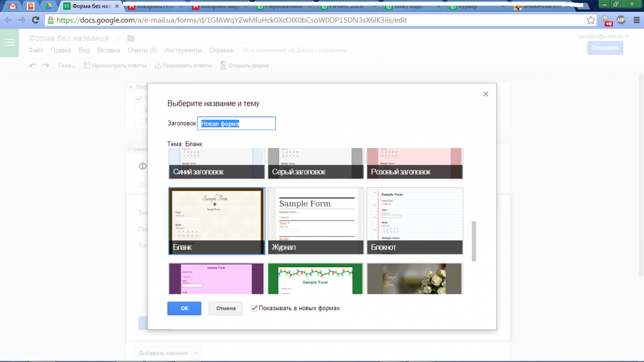Click the Заголовок title input field
644x362 pixels.
(x=236, y=123)
